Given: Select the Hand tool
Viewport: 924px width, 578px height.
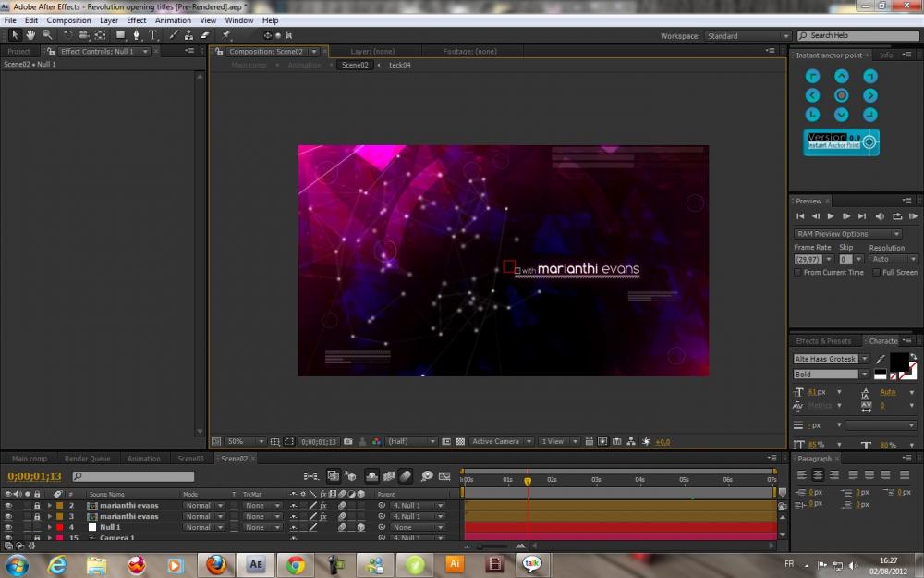Looking at the screenshot, I should 30,35.
